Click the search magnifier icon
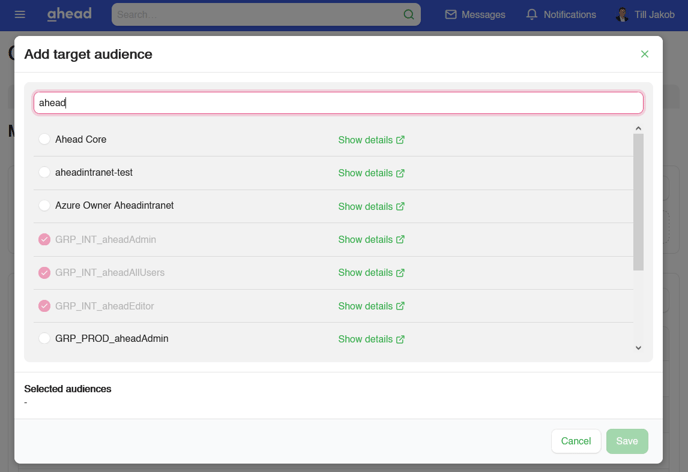 pos(408,14)
